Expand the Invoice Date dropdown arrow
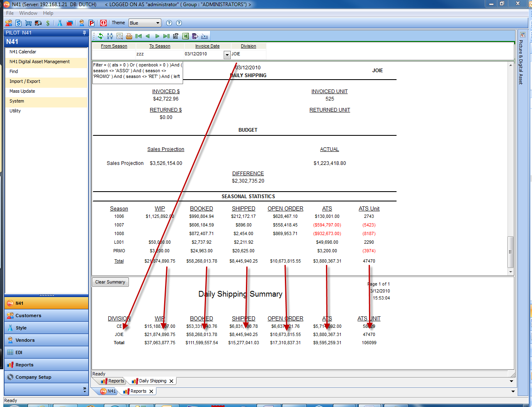 [227, 55]
